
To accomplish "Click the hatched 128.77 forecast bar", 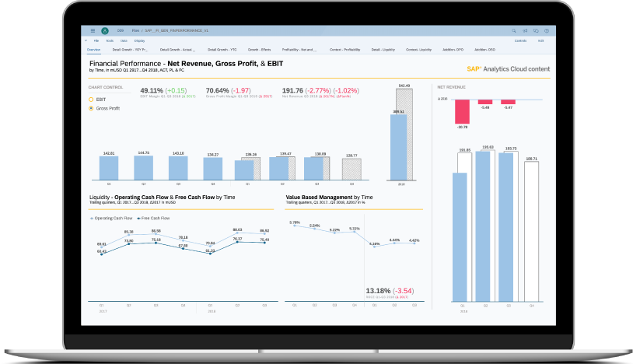I will click(351, 169).
